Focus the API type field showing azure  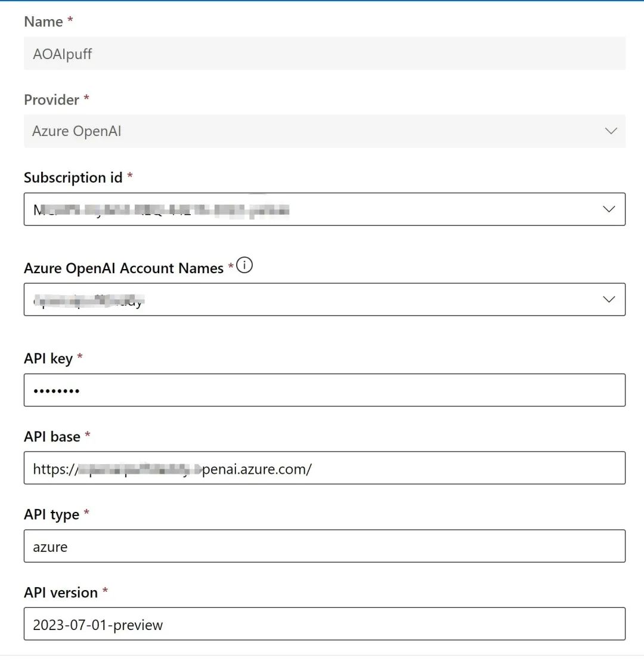coord(324,546)
